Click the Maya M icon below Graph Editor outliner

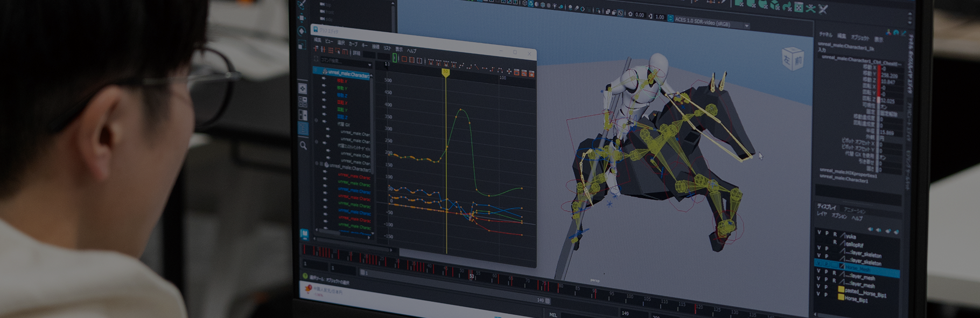click(x=304, y=234)
